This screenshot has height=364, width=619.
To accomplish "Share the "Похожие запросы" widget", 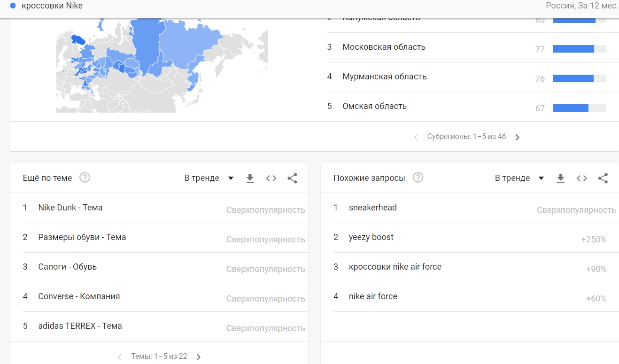I will click(603, 178).
